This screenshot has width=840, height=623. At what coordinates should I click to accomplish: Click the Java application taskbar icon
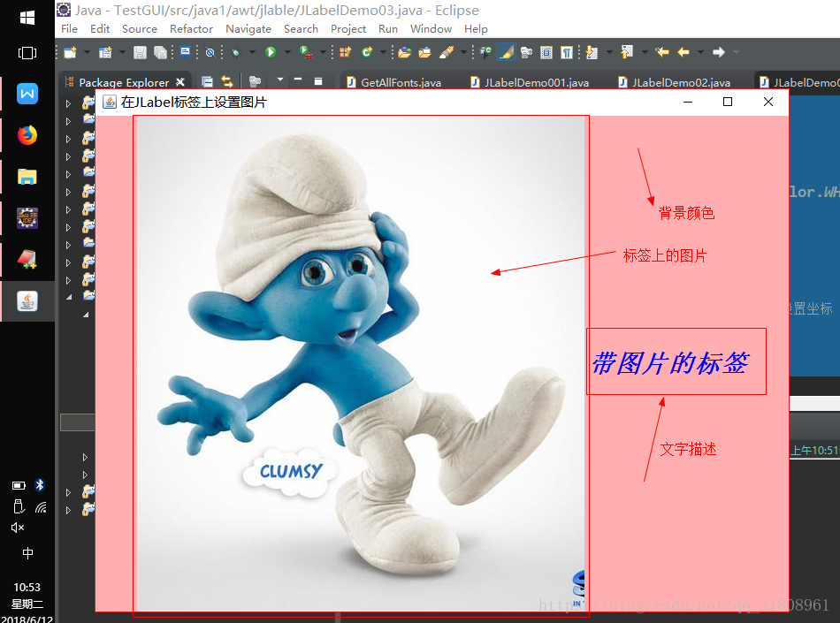tap(27, 301)
